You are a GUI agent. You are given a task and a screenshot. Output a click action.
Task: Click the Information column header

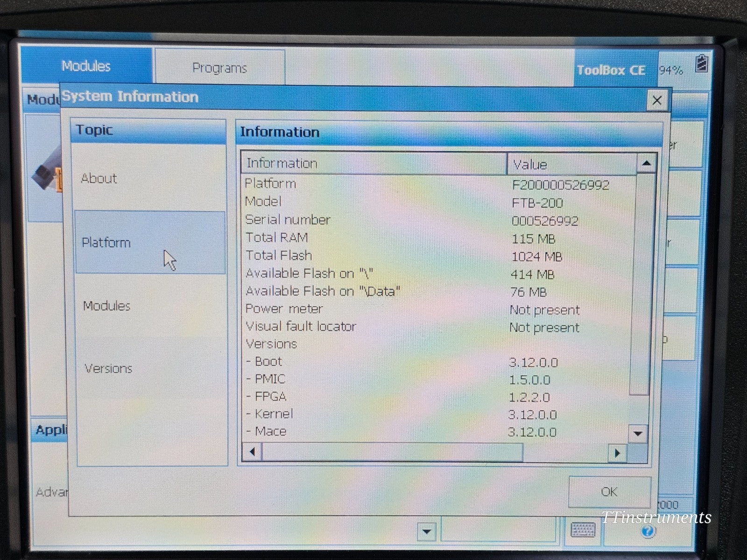pyautogui.click(x=280, y=163)
